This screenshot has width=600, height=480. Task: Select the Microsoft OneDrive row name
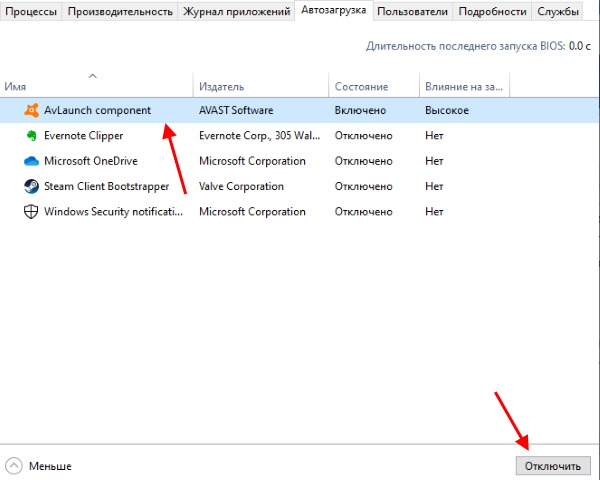(x=91, y=161)
